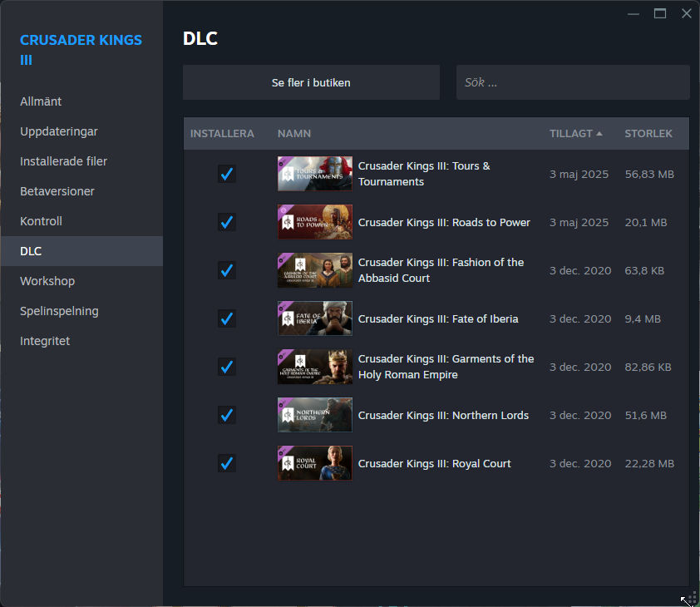The image size is (700, 607).
Task: Open the Allmänt settings tab
Action: pos(81,101)
